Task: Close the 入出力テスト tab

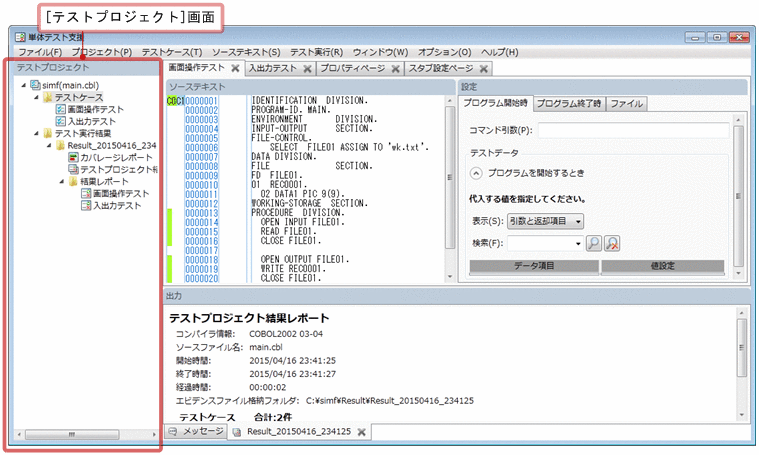Action: pos(307,69)
